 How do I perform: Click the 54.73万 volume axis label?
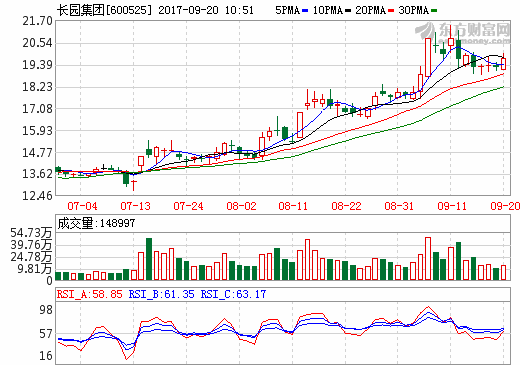coord(31,233)
